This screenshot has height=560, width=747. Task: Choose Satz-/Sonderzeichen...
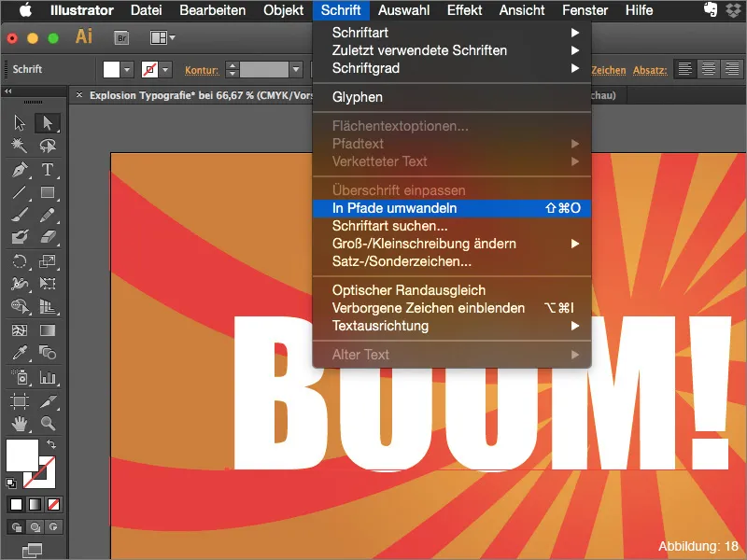pos(452,261)
